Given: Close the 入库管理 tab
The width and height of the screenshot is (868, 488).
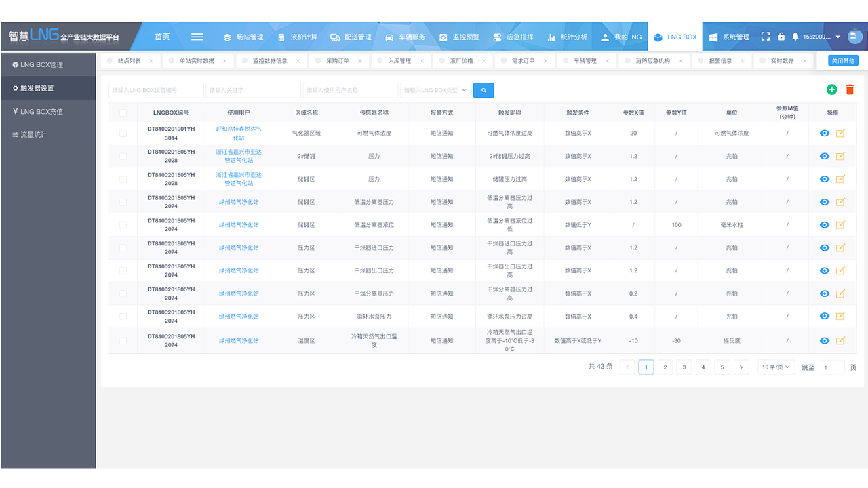Looking at the screenshot, I should [x=422, y=61].
